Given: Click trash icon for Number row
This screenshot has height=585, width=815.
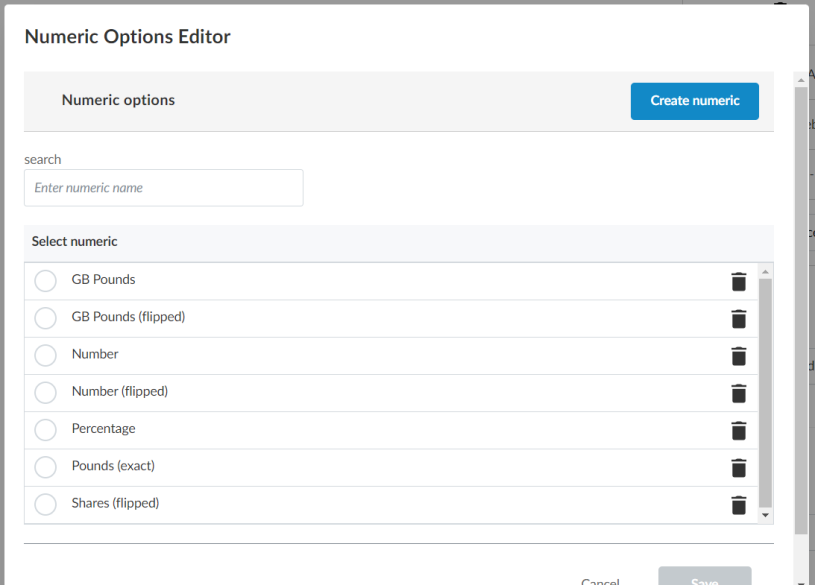Looking at the screenshot, I should tap(738, 356).
